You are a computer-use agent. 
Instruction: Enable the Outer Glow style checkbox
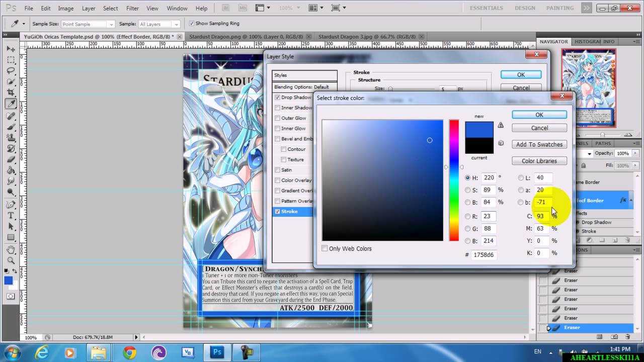click(277, 118)
